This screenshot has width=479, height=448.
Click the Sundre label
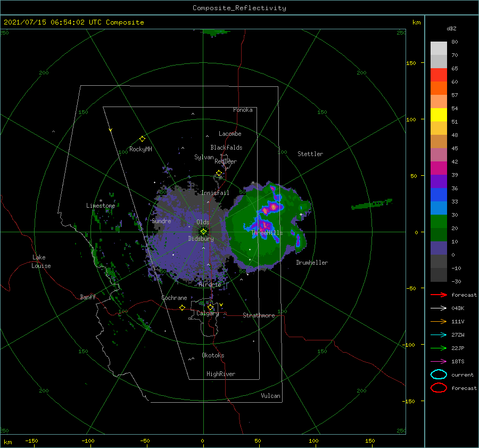click(162, 221)
